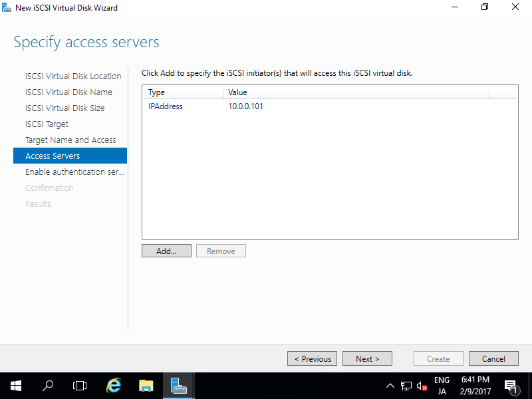The height and width of the screenshot is (399, 532).
Task: Click the 10.0.0.101 value cell
Action: tap(245, 106)
